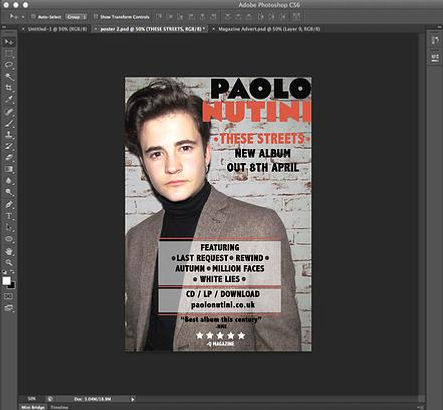This screenshot has height=410, width=443.
Task: Close the Untitled-1 document tab
Action: 23,29
